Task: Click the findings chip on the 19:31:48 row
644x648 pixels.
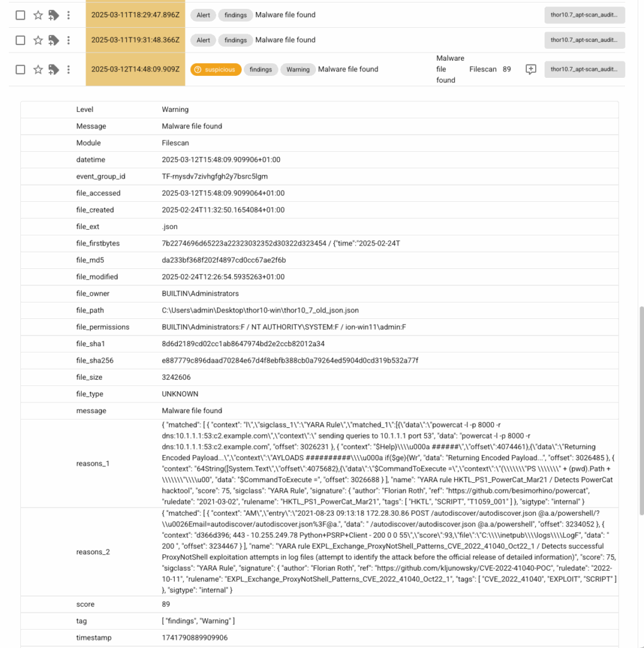Action: [x=236, y=40]
